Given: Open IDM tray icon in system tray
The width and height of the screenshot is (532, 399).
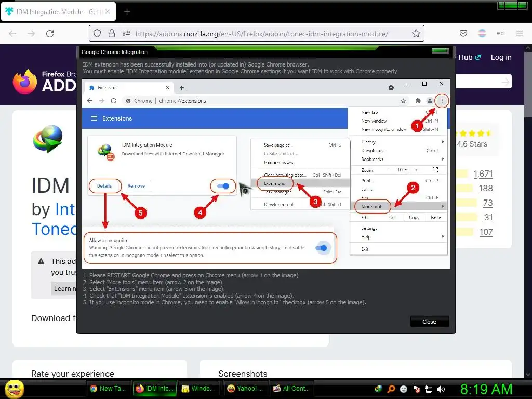Looking at the screenshot, I should pyautogui.click(x=378, y=389).
